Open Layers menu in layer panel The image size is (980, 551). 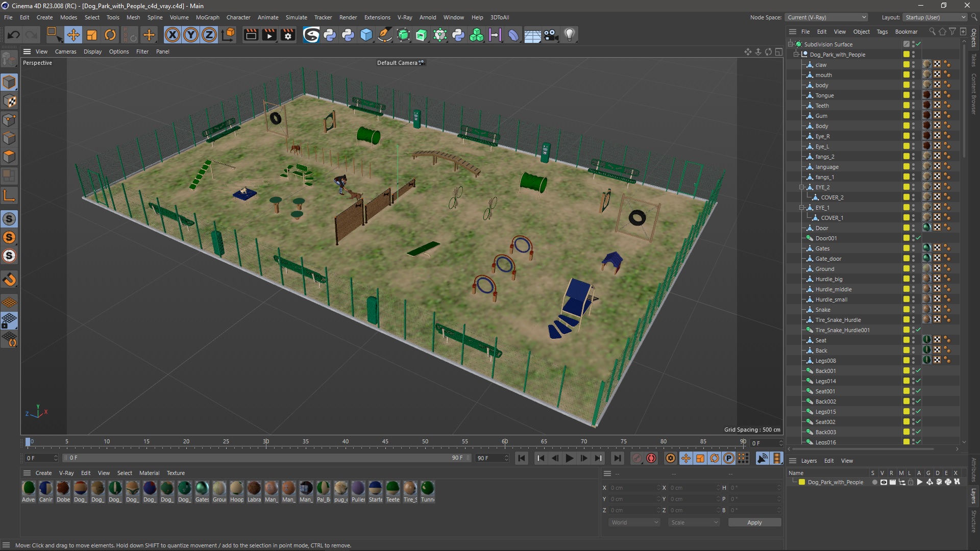pos(808,461)
